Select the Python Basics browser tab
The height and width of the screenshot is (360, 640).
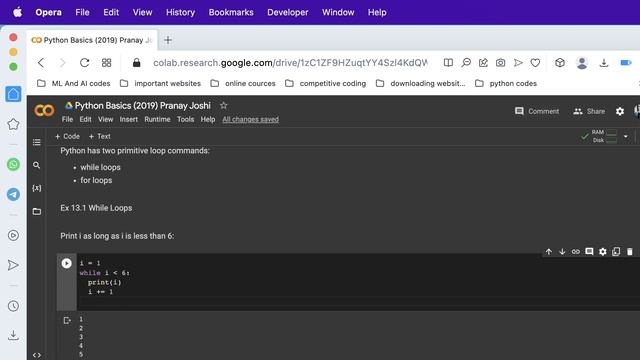[92, 40]
